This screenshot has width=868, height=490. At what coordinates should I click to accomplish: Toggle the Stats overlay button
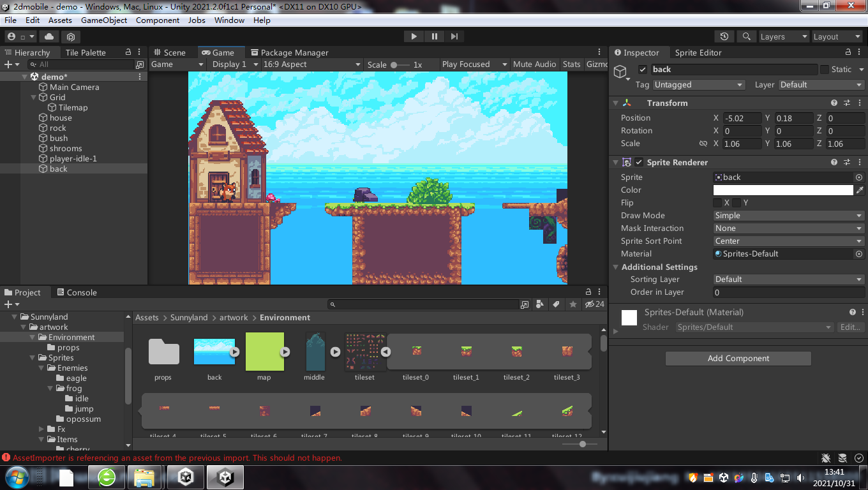click(x=571, y=64)
